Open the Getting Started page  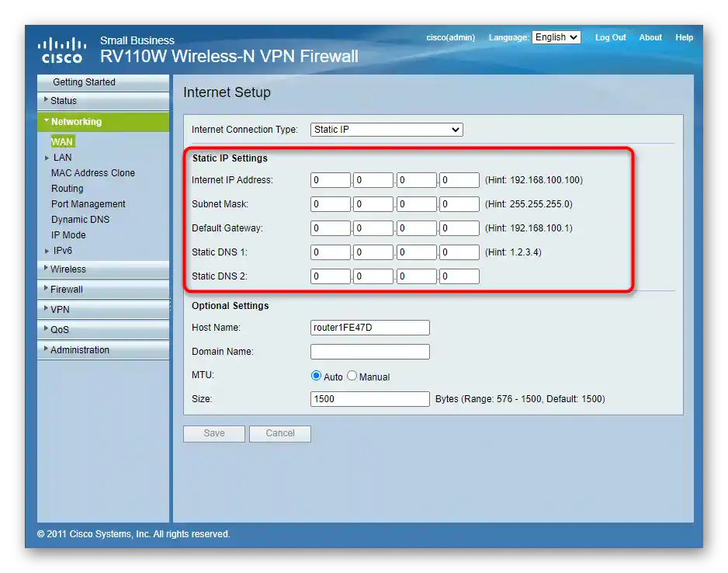click(103, 82)
